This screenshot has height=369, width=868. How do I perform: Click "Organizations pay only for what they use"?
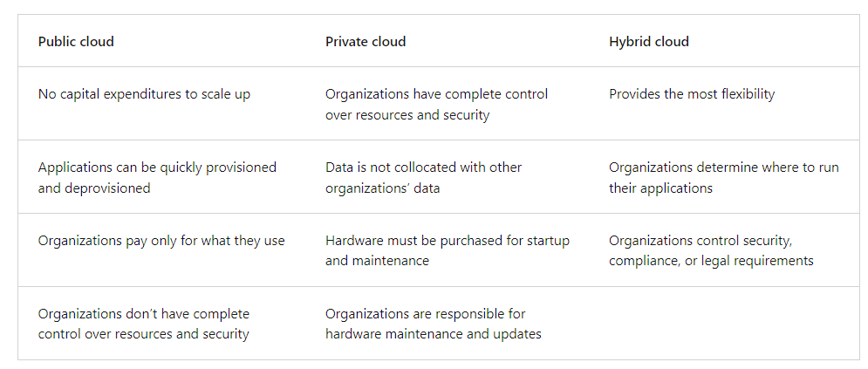click(x=161, y=241)
